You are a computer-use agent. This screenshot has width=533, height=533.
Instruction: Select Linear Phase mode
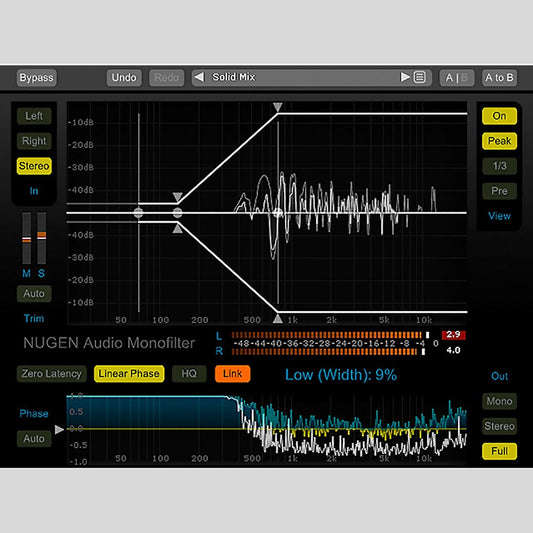[x=129, y=374]
